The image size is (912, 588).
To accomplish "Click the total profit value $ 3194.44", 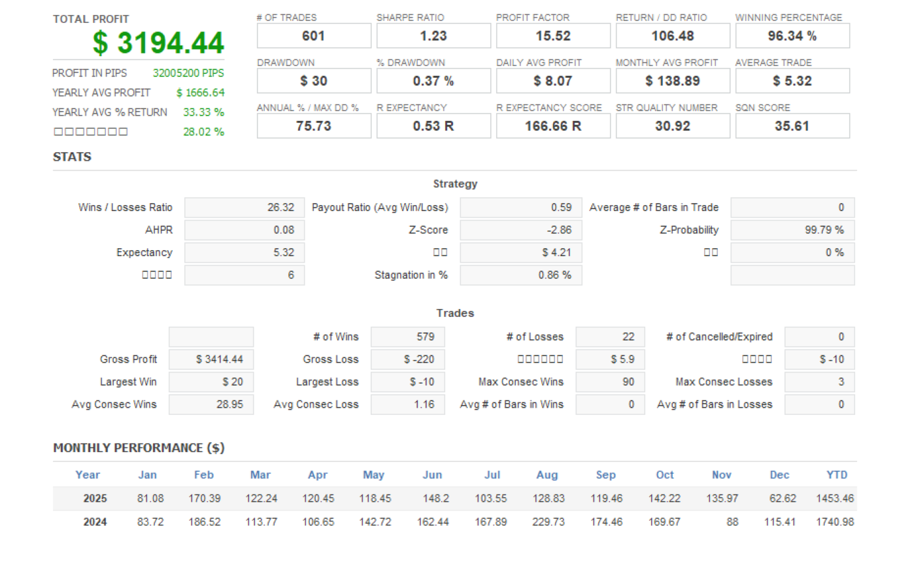I will [158, 43].
